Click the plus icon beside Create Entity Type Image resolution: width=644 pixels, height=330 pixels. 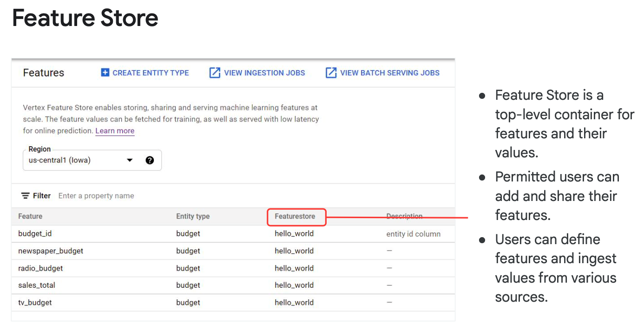pyautogui.click(x=105, y=72)
